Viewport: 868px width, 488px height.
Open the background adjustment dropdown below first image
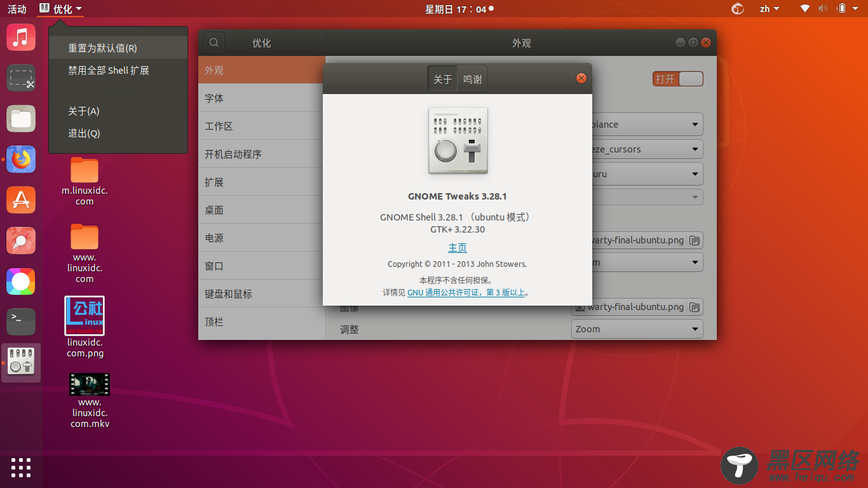click(647, 262)
